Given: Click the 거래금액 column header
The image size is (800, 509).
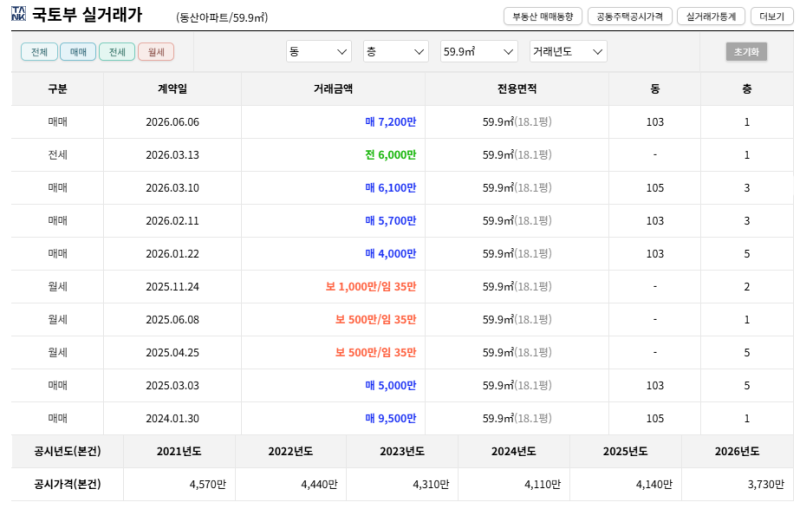Looking at the screenshot, I should point(333,89).
